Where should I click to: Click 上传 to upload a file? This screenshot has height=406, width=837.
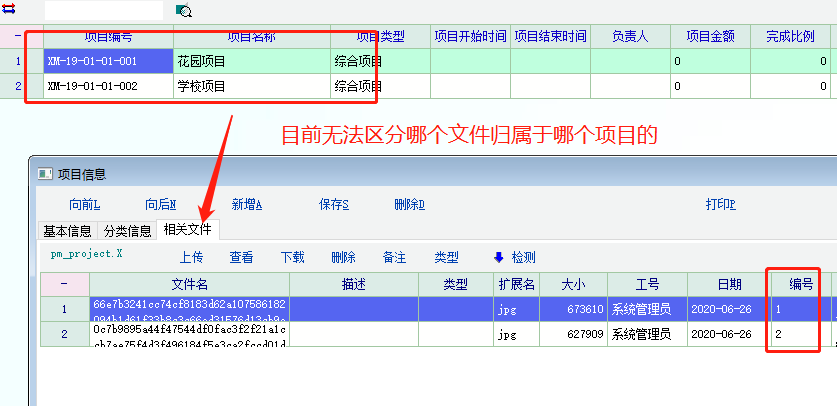pyautogui.click(x=191, y=257)
